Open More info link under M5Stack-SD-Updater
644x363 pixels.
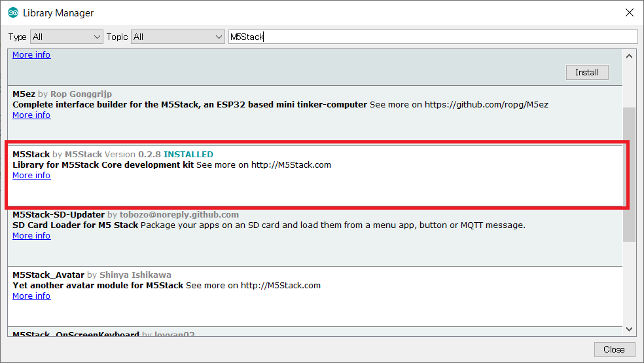[31, 236]
